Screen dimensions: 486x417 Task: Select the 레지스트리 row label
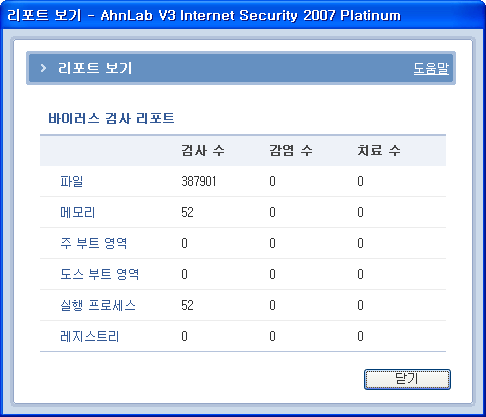point(89,336)
